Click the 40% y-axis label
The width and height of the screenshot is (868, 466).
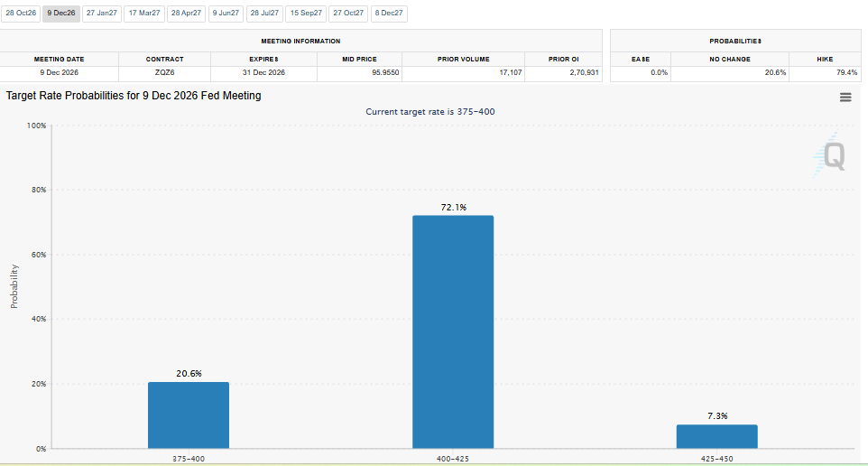point(39,319)
